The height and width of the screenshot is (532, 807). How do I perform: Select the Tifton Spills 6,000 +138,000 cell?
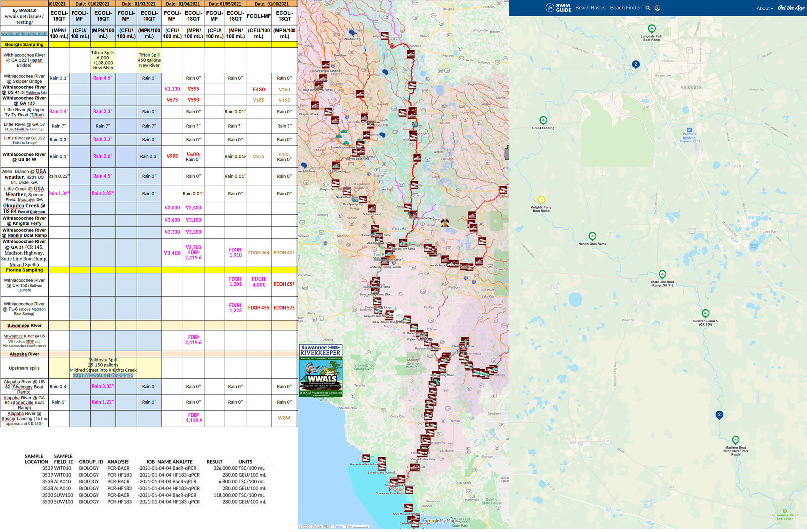tap(103, 60)
